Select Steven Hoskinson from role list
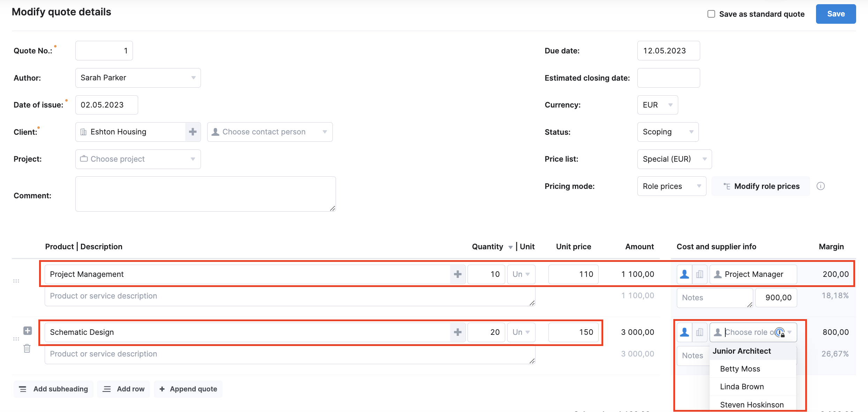This screenshot has width=868, height=412. pyautogui.click(x=753, y=405)
